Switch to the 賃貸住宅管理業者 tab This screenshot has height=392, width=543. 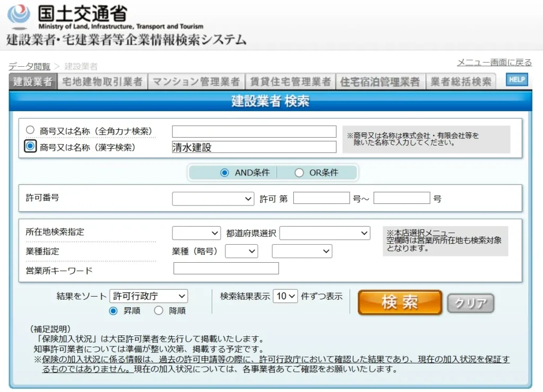pos(290,81)
